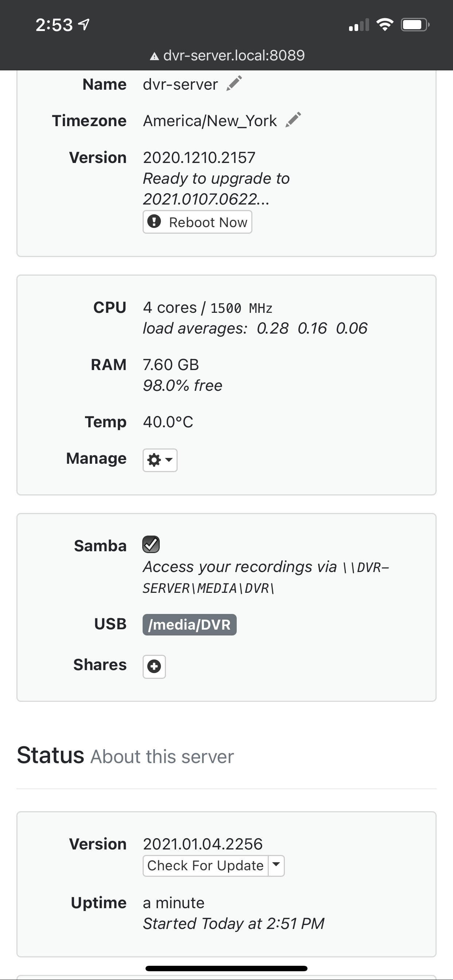Click the dvr-server name text

(180, 85)
